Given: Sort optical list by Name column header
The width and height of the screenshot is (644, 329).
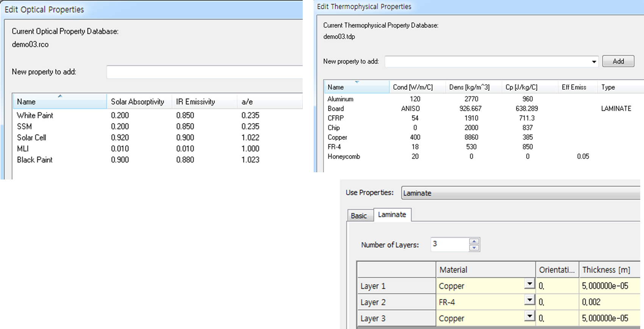Looking at the screenshot, I should [60, 101].
